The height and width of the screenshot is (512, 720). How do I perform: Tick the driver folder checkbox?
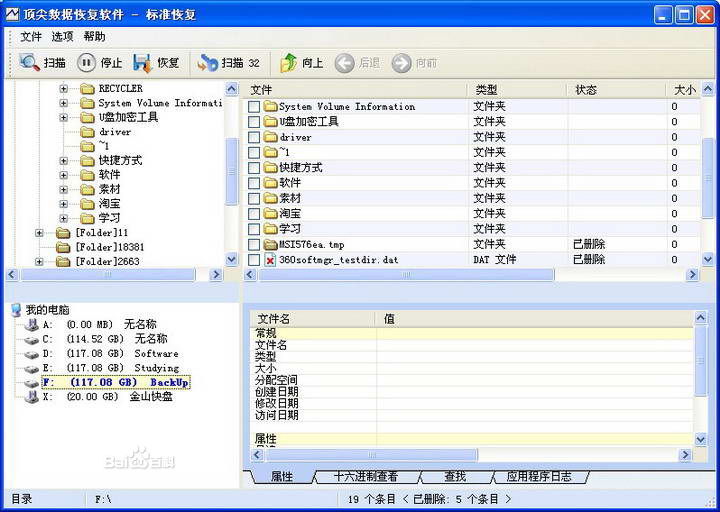click(254, 137)
